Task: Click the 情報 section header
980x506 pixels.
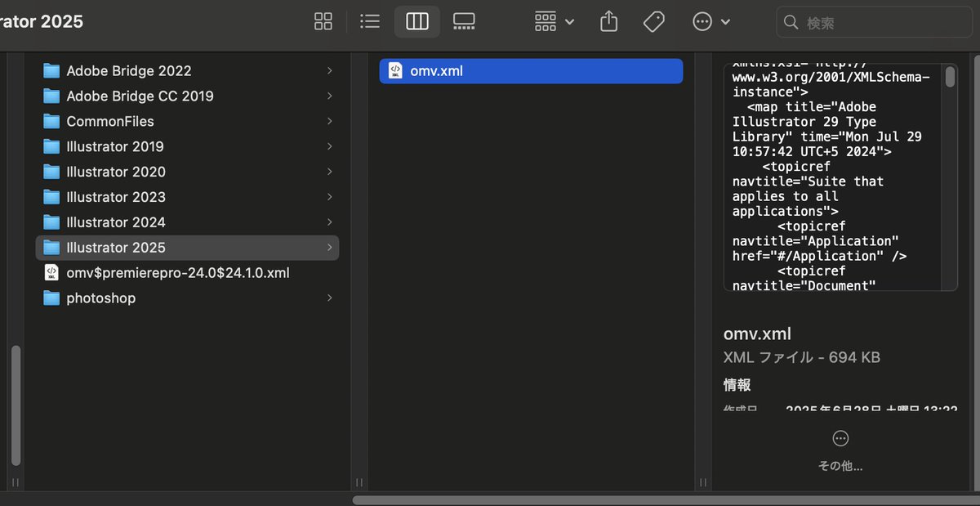Action: click(737, 385)
